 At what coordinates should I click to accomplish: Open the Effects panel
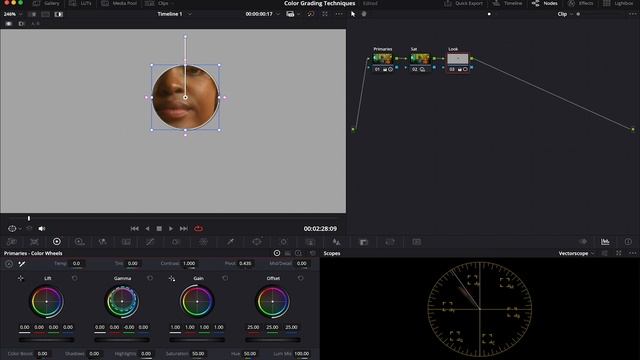[580, 3]
